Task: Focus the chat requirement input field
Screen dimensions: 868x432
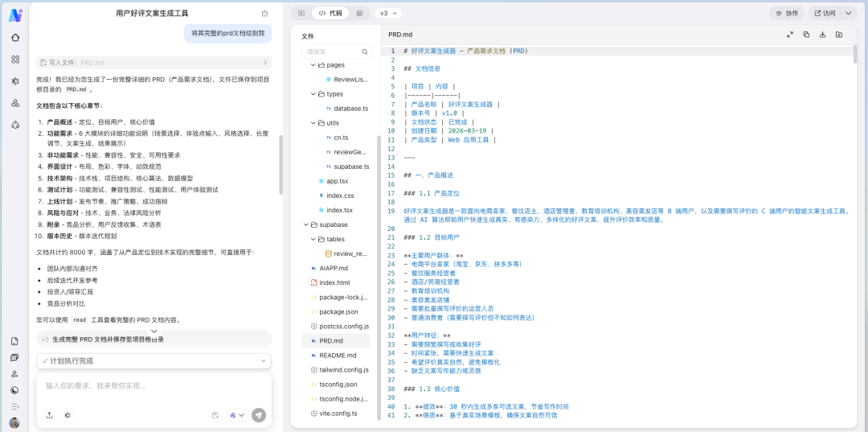Action: (153, 386)
